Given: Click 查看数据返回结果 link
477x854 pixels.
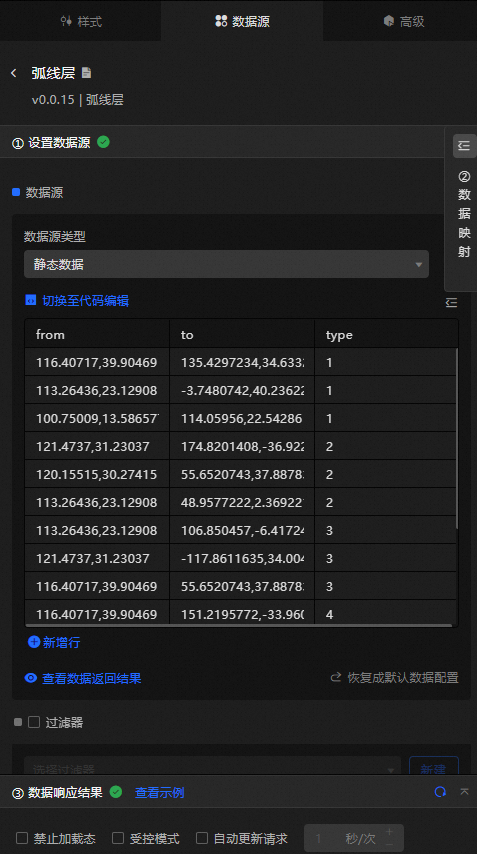Looking at the screenshot, I should [x=91, y=678].
